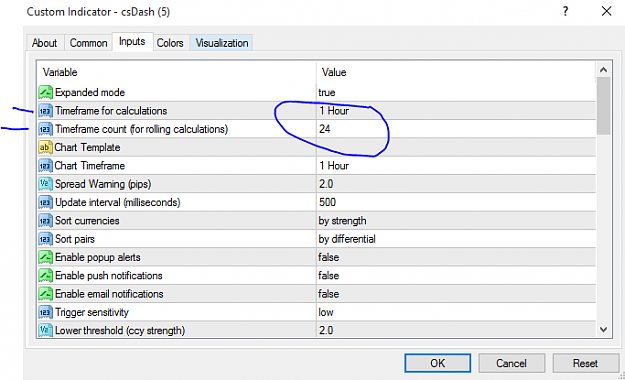Open the Colors tab
This screenshot has width=625, height=380.
(x=170, y=43)
